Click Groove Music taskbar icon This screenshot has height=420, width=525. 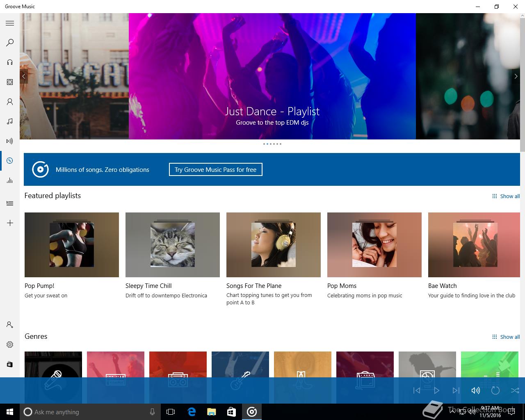[252, 412]
